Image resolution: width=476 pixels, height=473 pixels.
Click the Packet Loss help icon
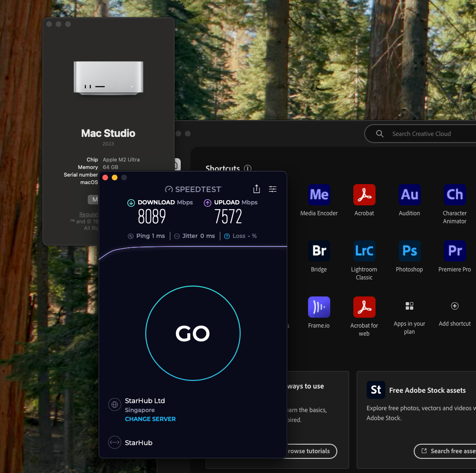227,236
